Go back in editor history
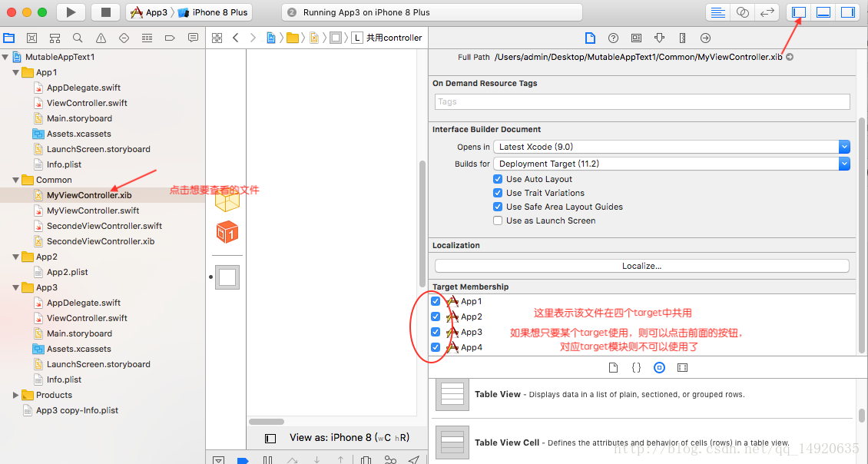Viewport: 868px width, 464px height. pos(236,38)
